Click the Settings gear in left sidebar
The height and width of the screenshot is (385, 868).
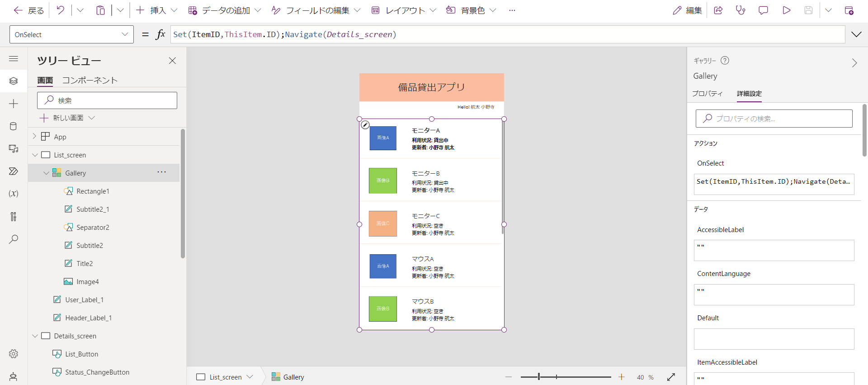14,354
